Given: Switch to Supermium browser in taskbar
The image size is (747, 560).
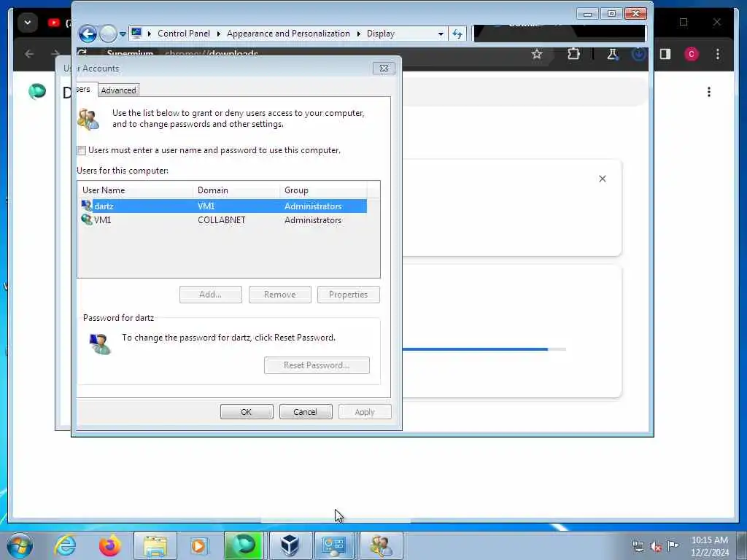Looking at the screenshot, I should [x=244, y=545].
